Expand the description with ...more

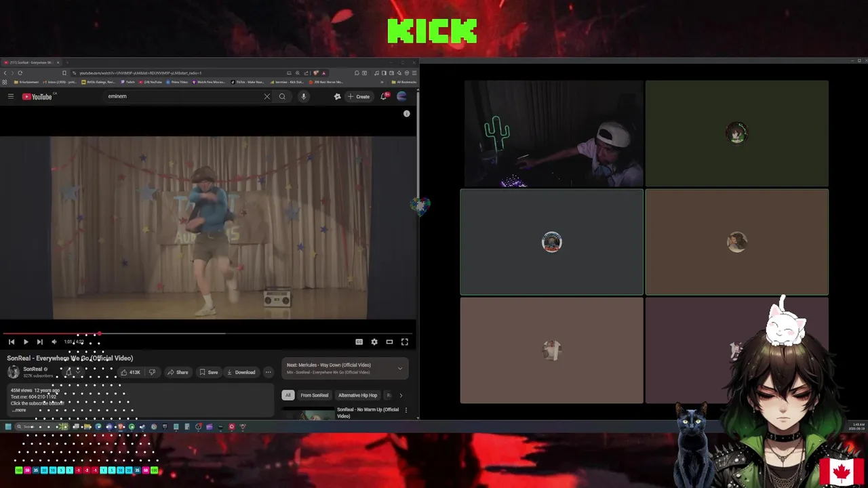(19, 410)
